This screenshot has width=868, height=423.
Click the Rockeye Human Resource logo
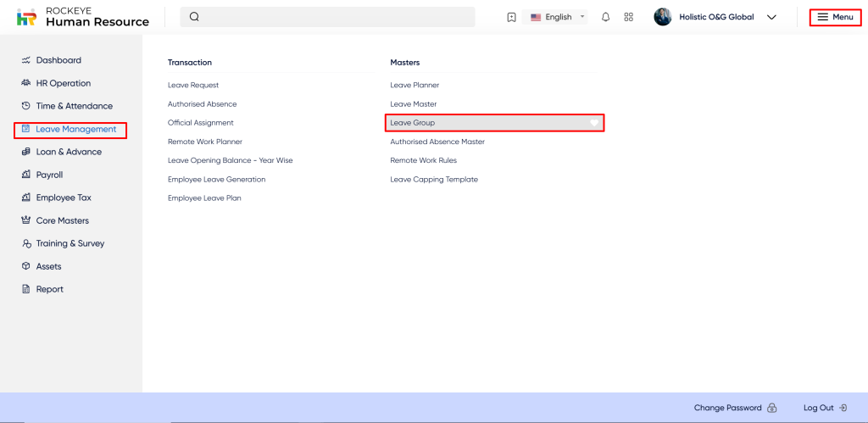pos(82,17)
